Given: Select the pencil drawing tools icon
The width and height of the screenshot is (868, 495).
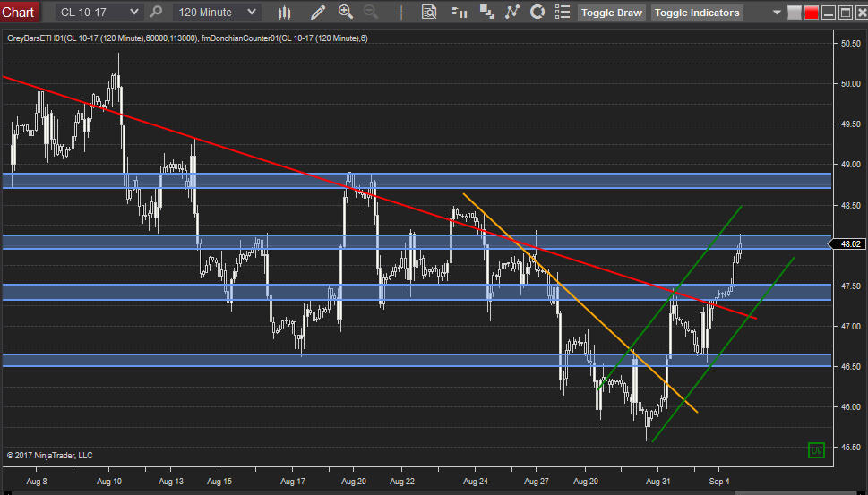Looking at the screenshot, I should pyautogui.click(x=318, y=13).
